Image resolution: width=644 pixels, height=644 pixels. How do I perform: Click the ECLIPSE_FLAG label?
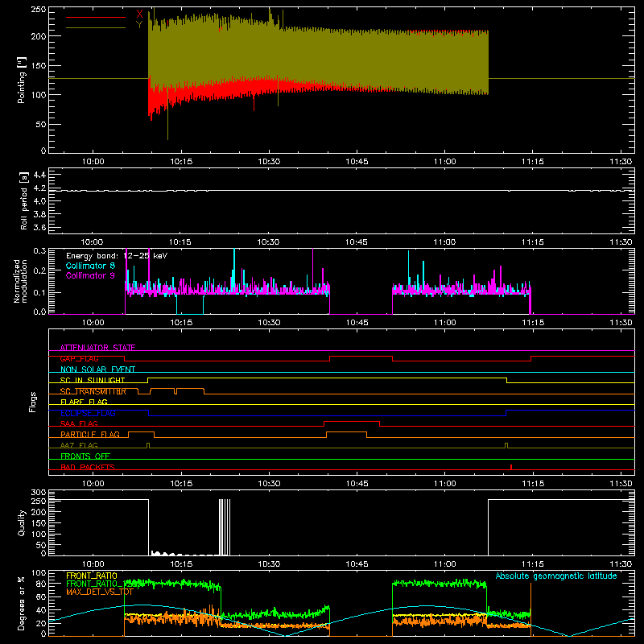pos(88,413)
